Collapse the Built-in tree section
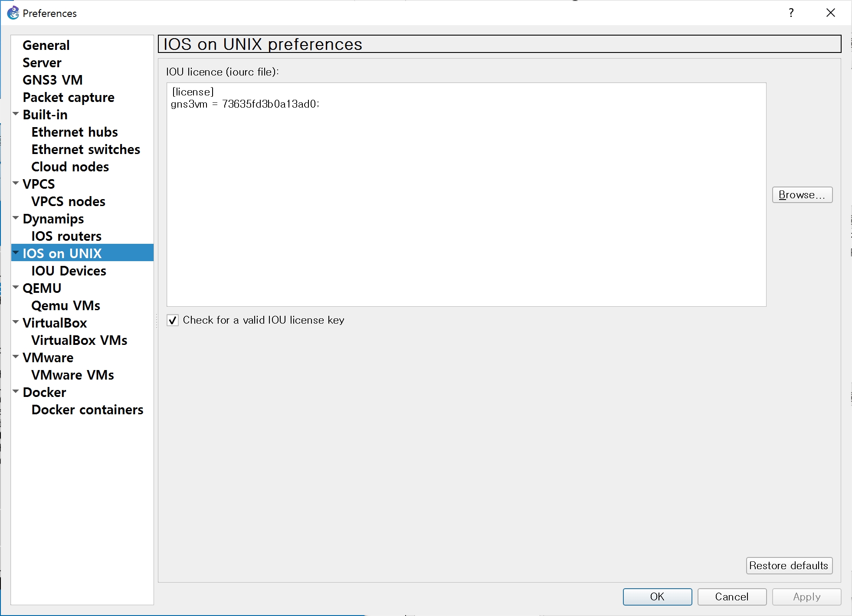852x616 pixels. (16, 114)
